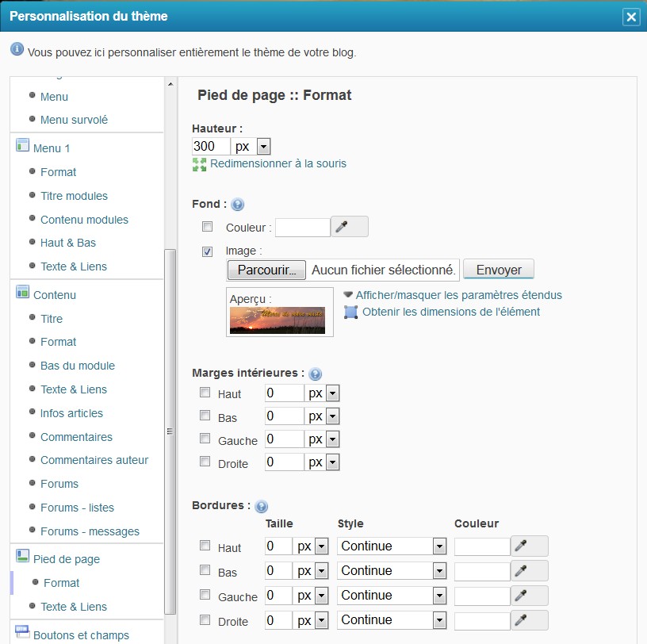The height and width of the screenshot is (644, 647).
Task: Uncheck the Fond Image checkbox
Action: pos(208,251)
